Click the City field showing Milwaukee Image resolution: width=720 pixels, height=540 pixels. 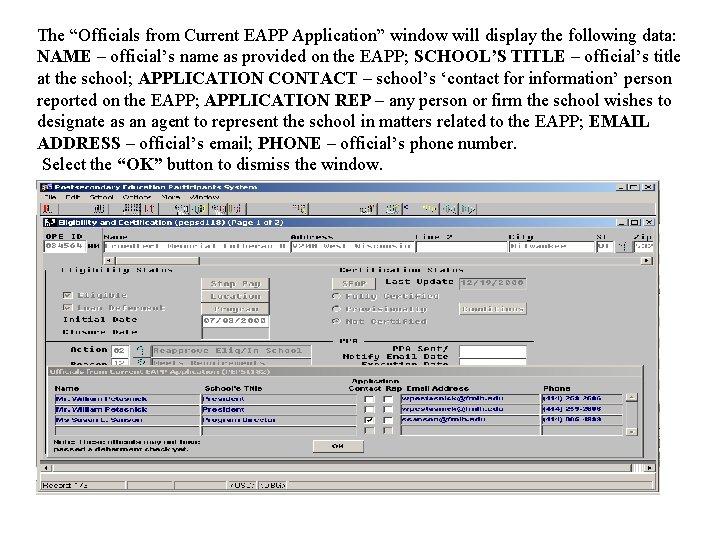[551, 247]
